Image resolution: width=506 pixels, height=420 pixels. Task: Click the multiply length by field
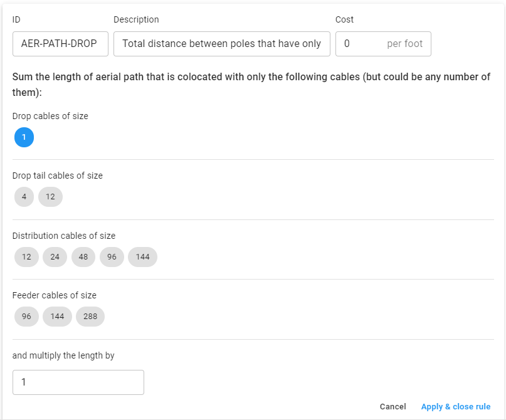tap(78, 382)
